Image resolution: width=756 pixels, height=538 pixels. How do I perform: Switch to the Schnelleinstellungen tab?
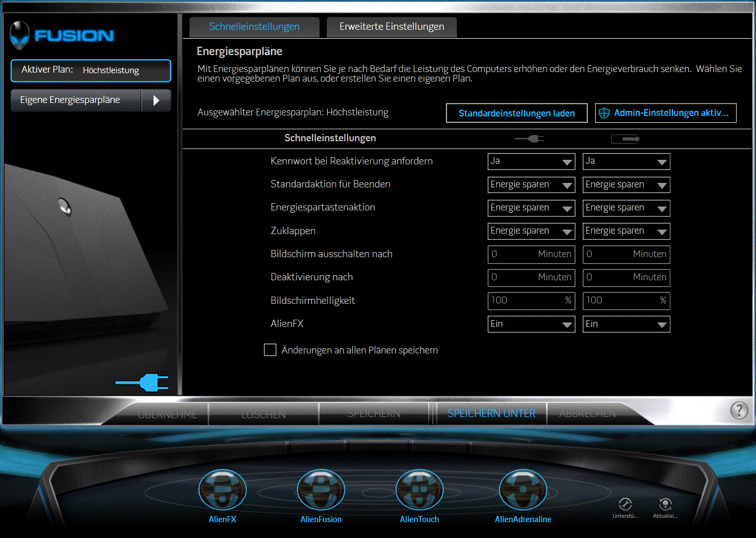(x=254, y=27)
